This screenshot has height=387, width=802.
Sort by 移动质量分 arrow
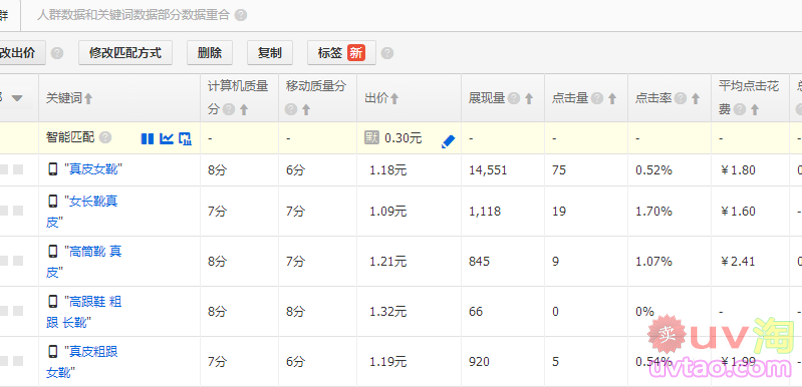[x=306, y=109]
